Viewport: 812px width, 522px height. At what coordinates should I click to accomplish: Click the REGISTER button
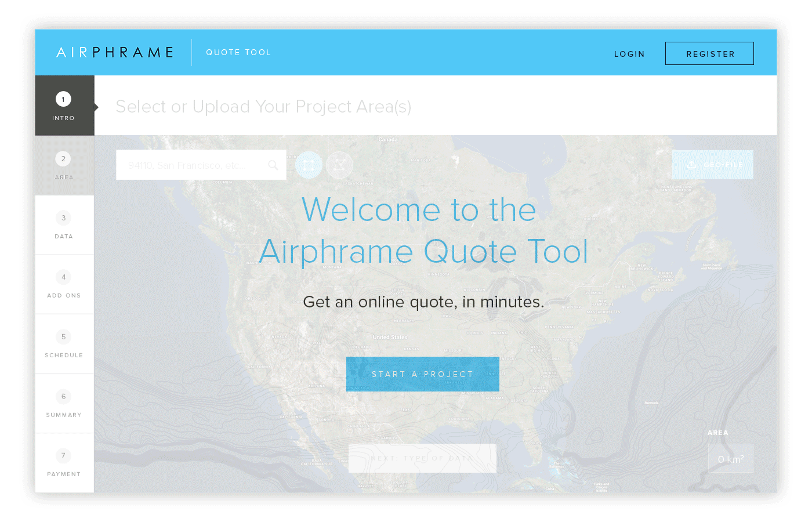coord(709,53)
